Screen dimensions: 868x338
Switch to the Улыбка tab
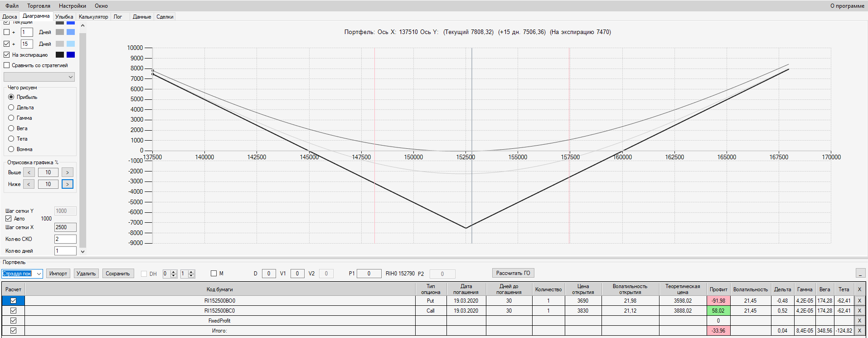click(64, 17)
